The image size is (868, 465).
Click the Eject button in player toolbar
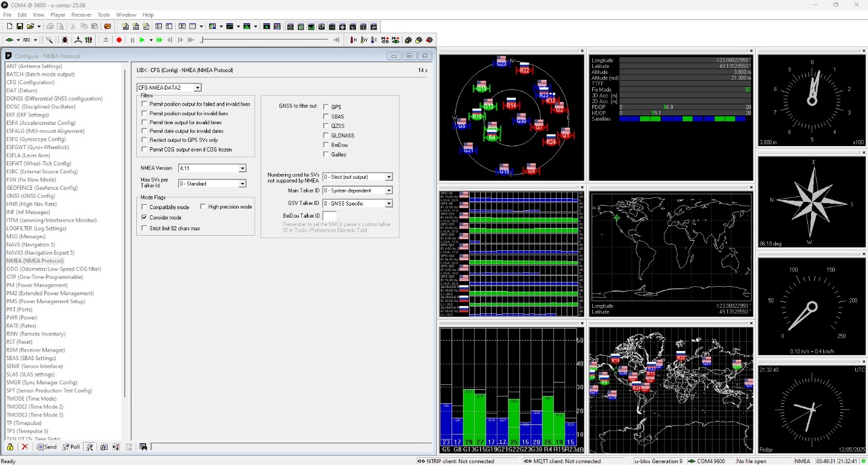(x=106, y=40)
